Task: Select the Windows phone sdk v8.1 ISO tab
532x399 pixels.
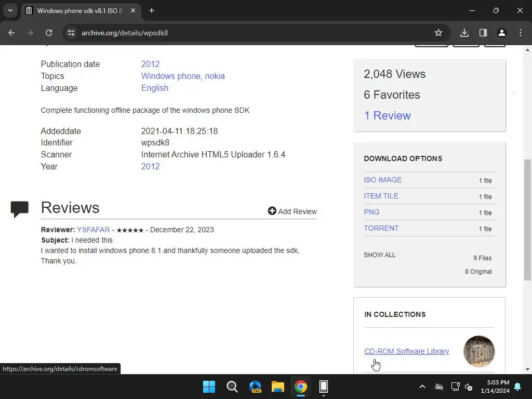Action: [x=82, y=10]
